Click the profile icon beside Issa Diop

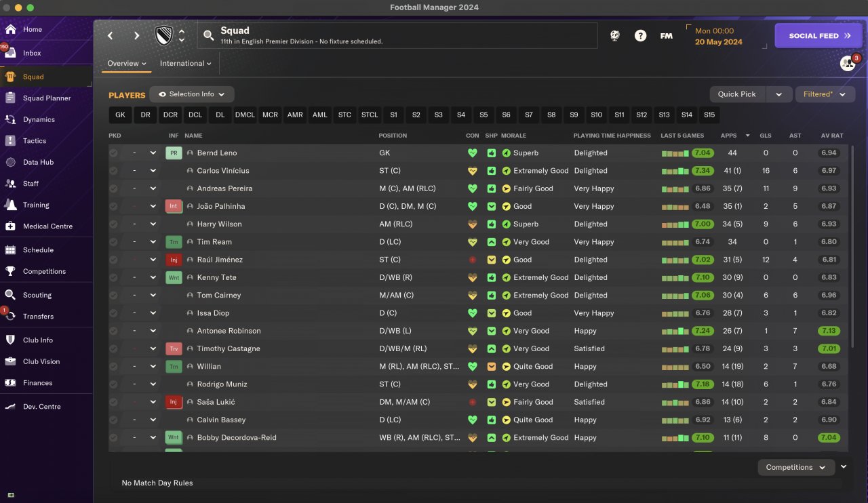tap(190, 313)
